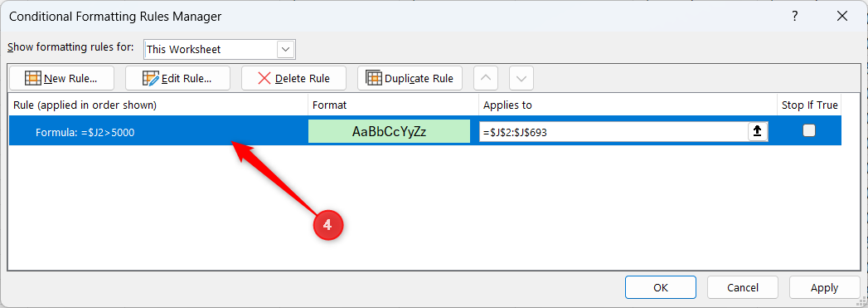Viewport: 868px width, 308px height.
Task: Open Edit Rule dialog
Action: [177, 78]
